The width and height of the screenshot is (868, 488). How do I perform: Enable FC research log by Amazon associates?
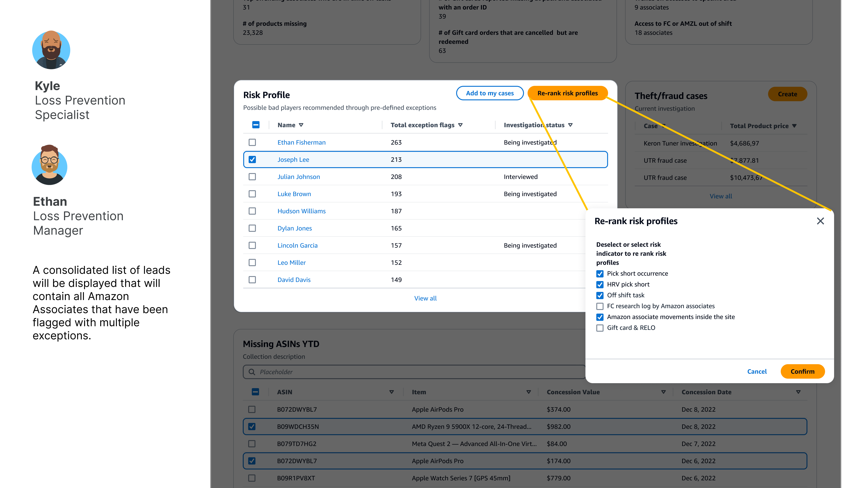click(x=600, y=306)
